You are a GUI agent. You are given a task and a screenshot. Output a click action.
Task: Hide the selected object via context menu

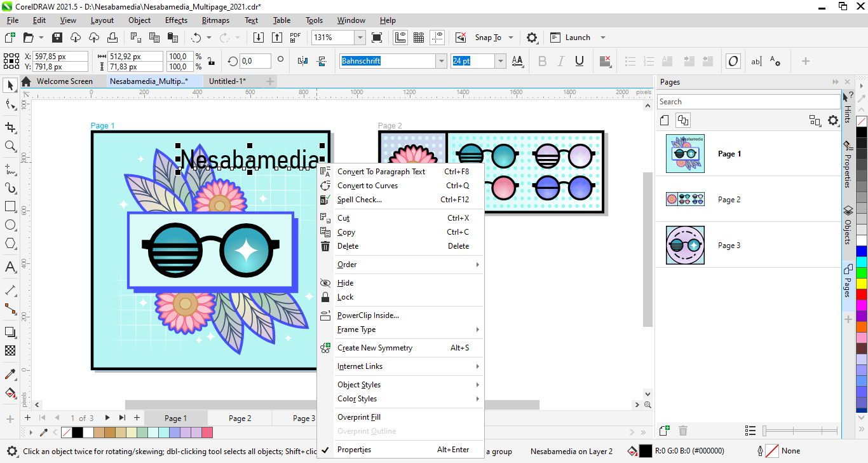pyautogui.click(x=345, y=283)
